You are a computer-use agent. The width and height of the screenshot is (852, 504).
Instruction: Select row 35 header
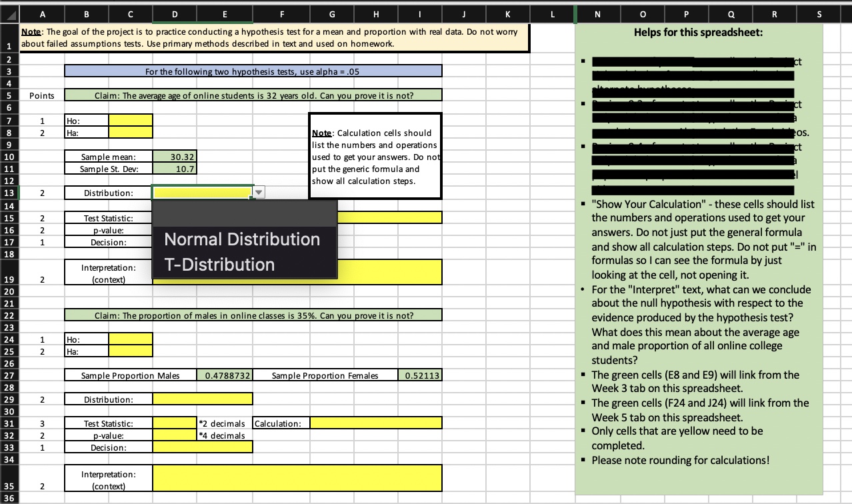pyautogui.click(x=9, y=479)
